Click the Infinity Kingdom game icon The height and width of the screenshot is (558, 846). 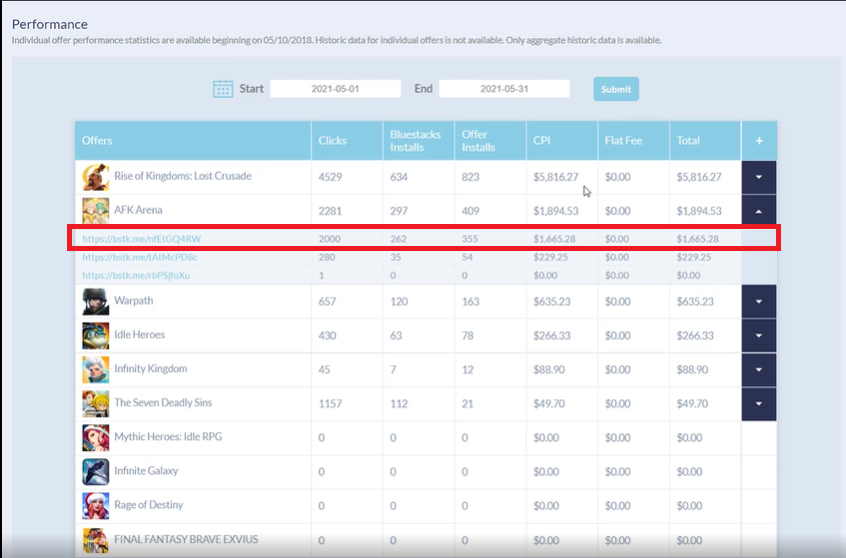click(95, 369)
